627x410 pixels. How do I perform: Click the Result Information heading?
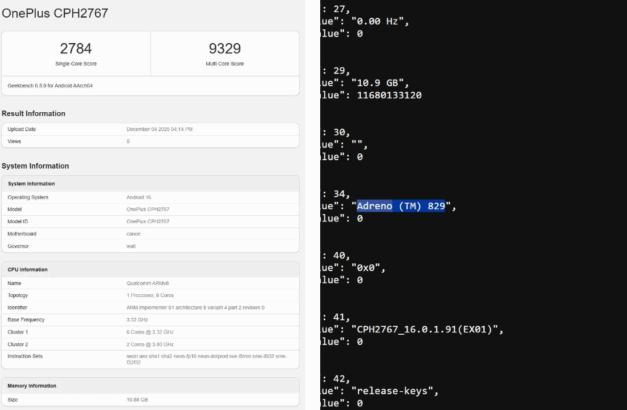point(40,113)
